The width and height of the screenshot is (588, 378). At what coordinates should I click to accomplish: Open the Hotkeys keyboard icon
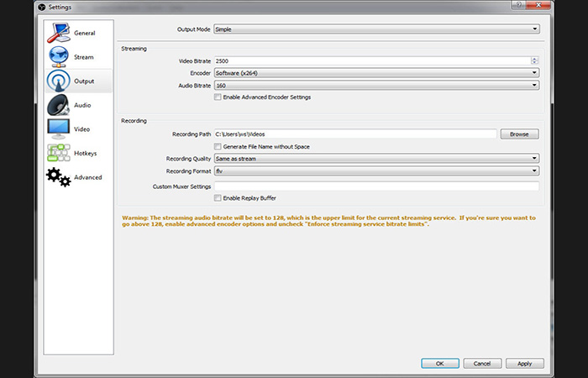59,153
